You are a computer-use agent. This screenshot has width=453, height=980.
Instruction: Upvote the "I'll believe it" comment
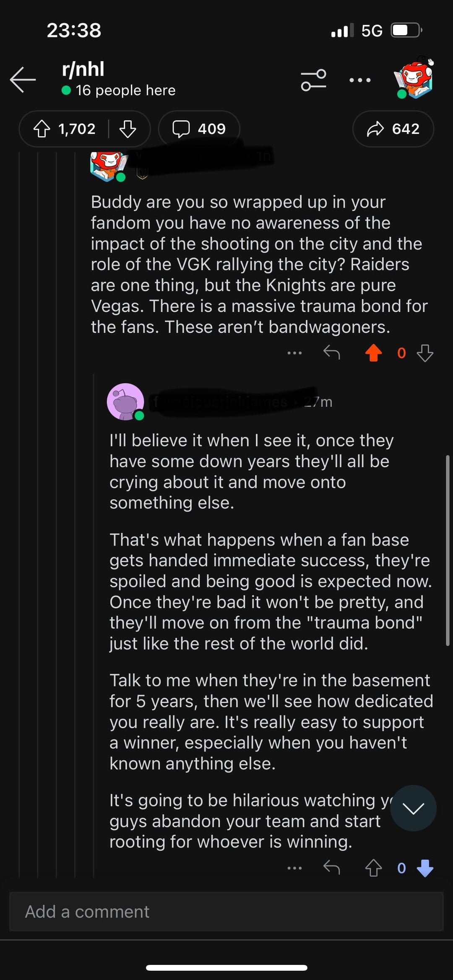(x=373, y=868)
